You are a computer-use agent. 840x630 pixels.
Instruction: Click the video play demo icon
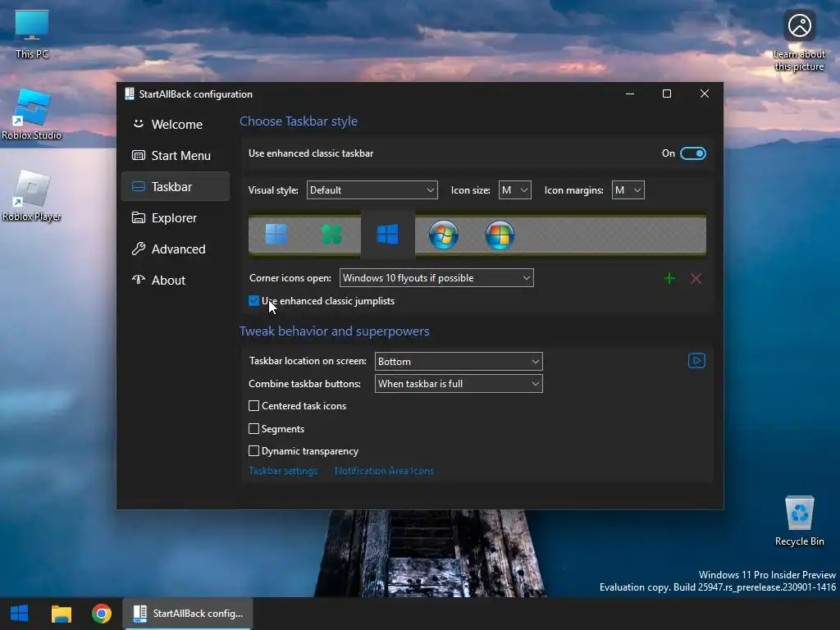pyautogui.click(x=696, y=361)
